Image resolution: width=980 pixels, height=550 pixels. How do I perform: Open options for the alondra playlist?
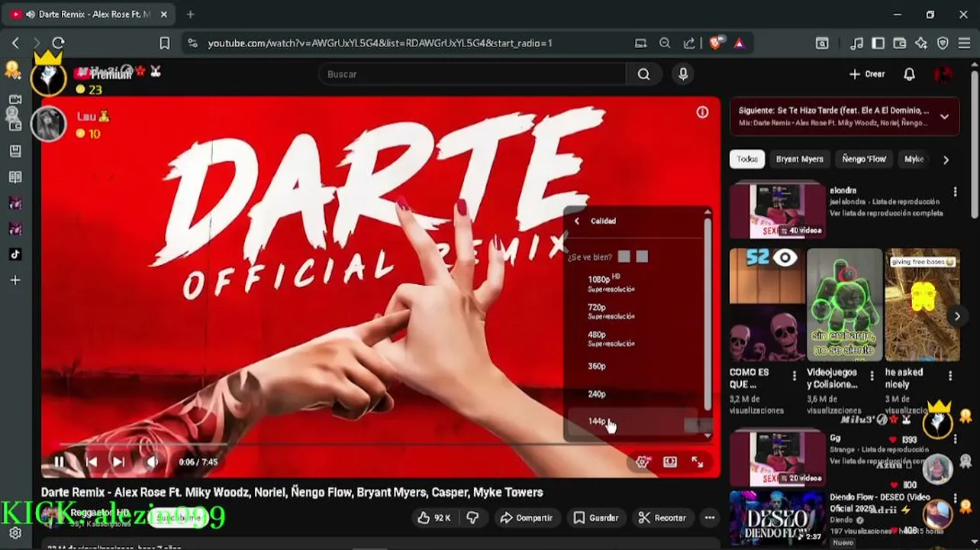pyautogui.click(x=955, y=192)
